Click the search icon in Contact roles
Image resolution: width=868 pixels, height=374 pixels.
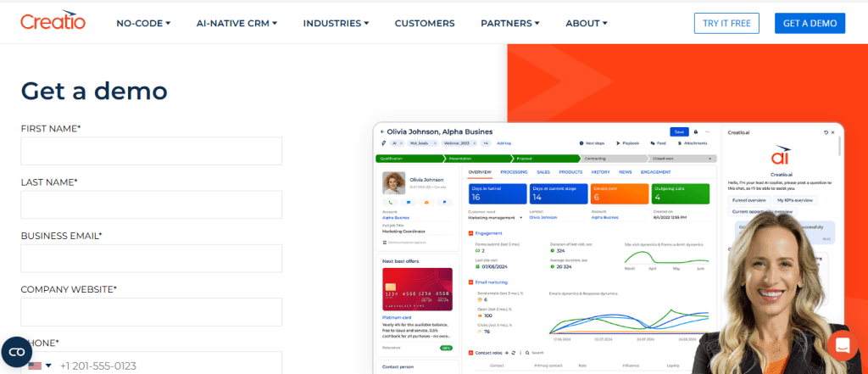click(527, 353)
